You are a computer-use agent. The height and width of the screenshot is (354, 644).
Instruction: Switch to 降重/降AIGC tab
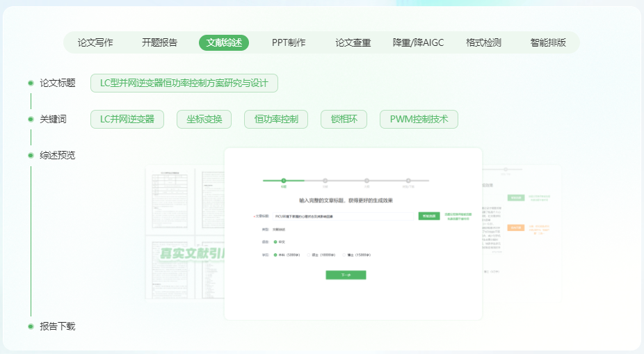(x=418, y=42)
